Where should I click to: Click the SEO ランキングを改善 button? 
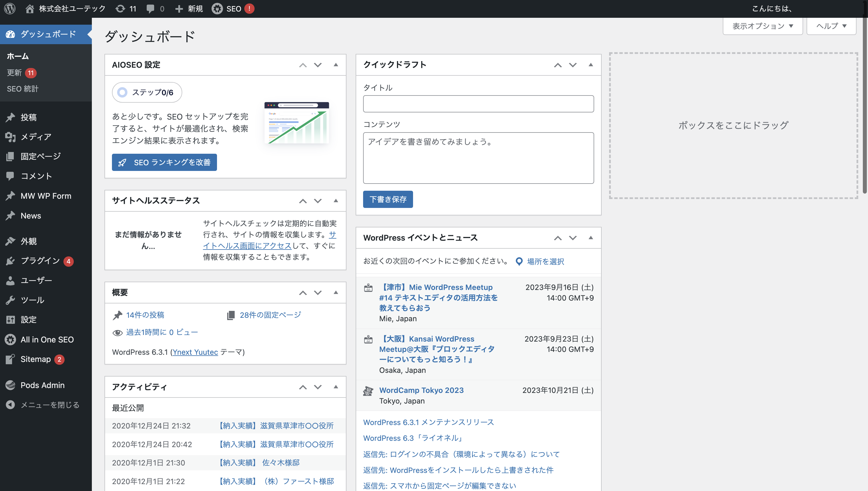[x=164, y=162]
